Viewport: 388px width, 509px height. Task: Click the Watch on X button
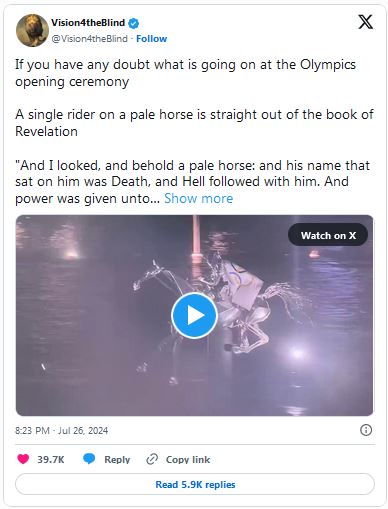tap(328, 235)
